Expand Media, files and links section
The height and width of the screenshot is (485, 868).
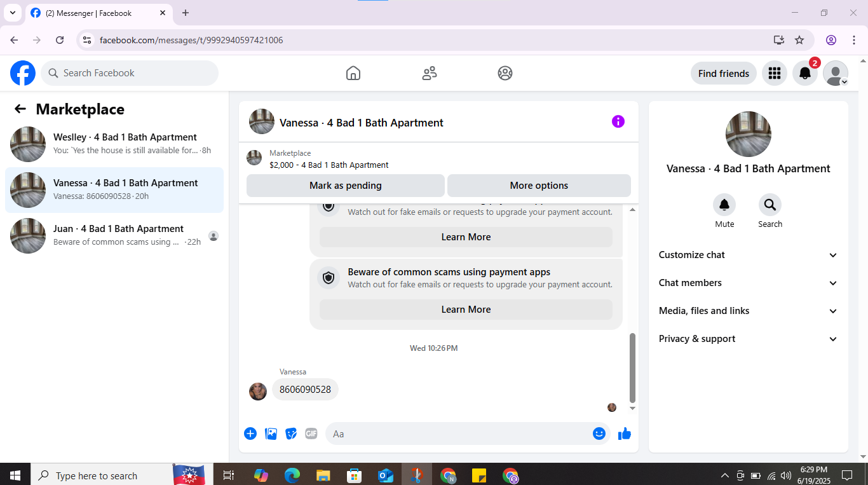coord(749,311)
